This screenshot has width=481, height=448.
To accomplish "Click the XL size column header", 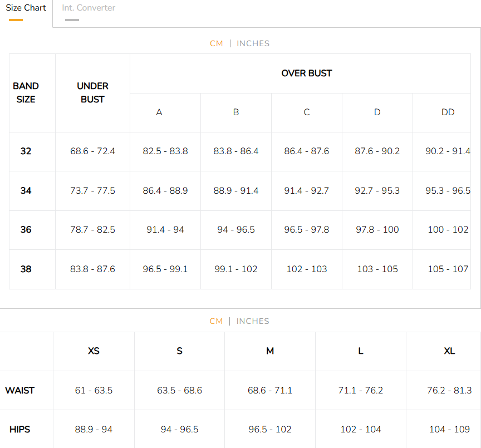I will tap(449, 351).
